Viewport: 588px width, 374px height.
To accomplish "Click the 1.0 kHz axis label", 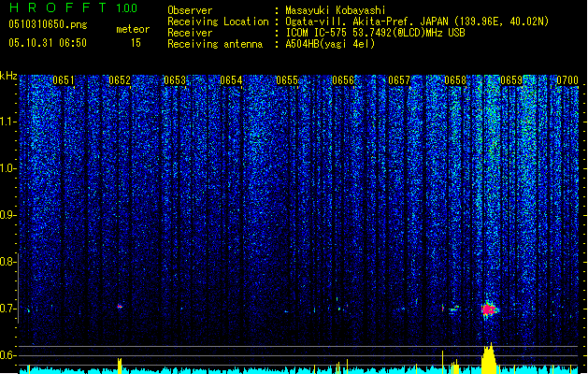I will pos(7,168).
